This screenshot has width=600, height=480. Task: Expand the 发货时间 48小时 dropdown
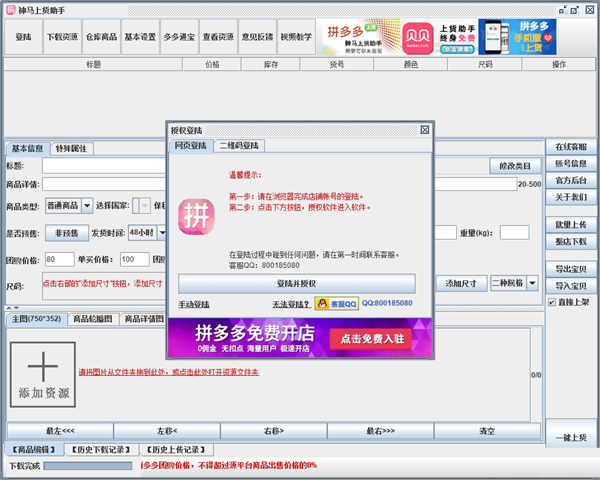click(145, 232)
